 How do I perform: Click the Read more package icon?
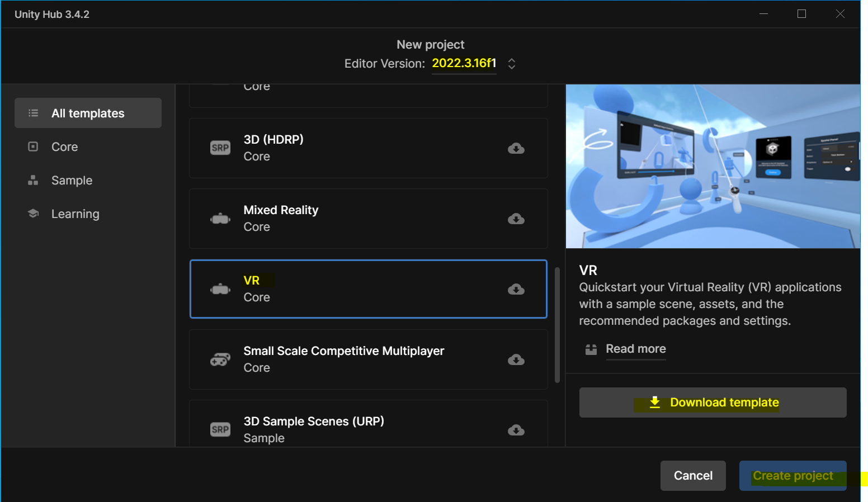(x=591, y=349)
